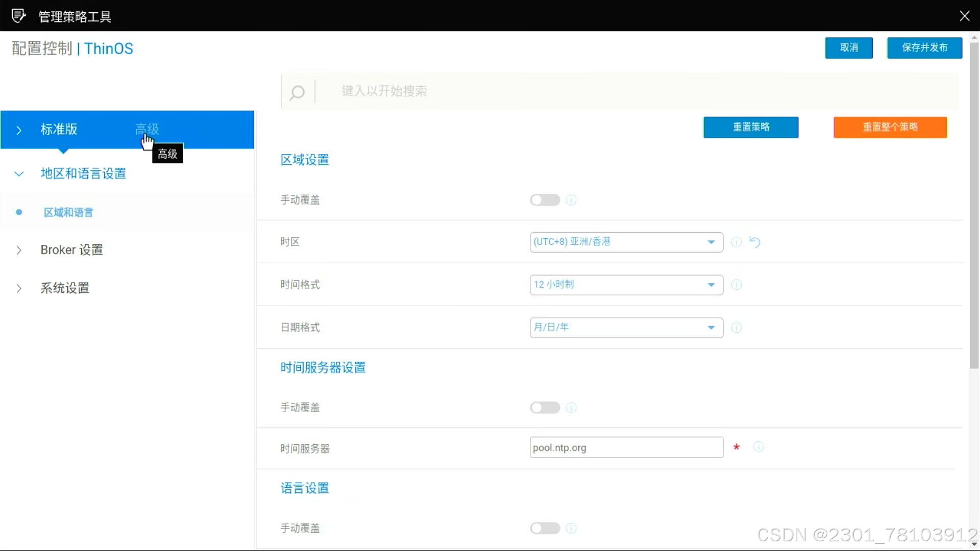
Task: Click the 保存并发布 button
Action: pos(924,47)
